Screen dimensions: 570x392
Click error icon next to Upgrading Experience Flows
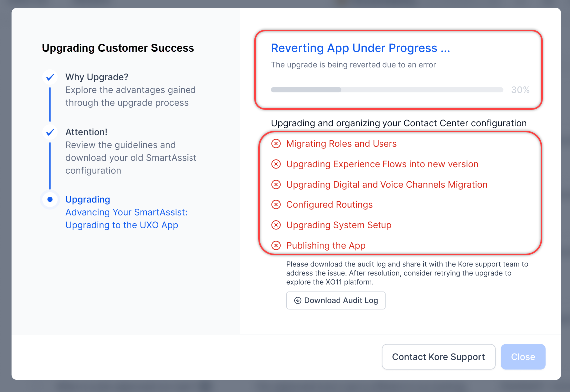276,164
